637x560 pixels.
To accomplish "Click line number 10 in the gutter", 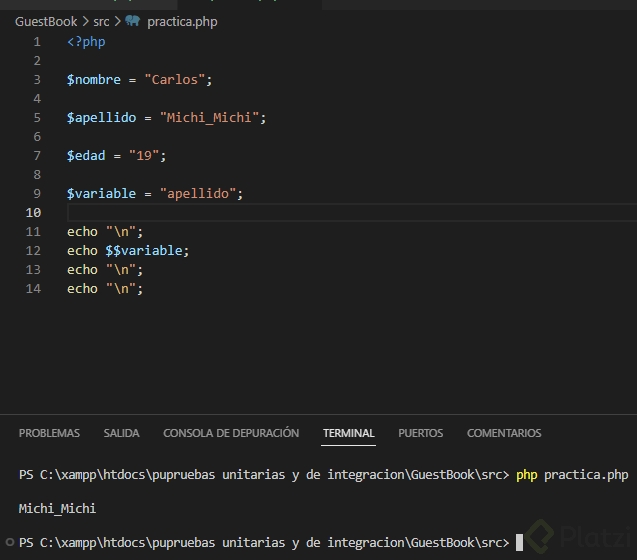I will pyautogui.click(x=33, y=212).
